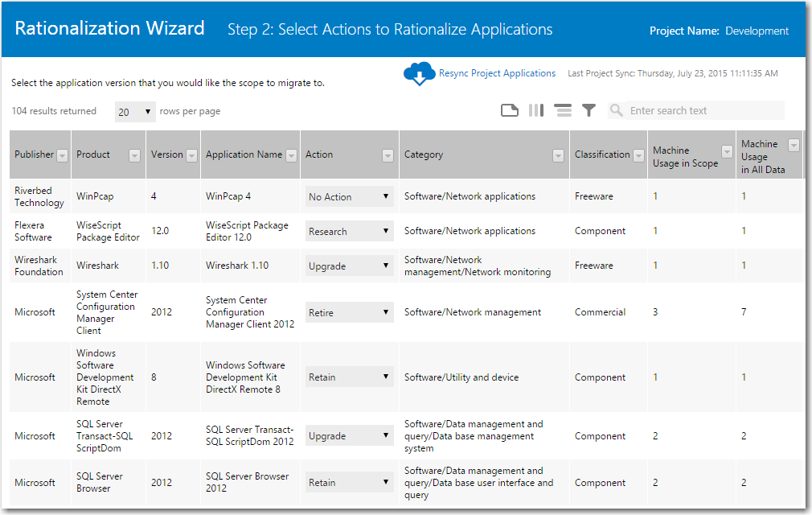The width and height of the screenshot is (812, 515).
Task: Select the Riverbed Technology publisher cell
Action: pos(39,196)
